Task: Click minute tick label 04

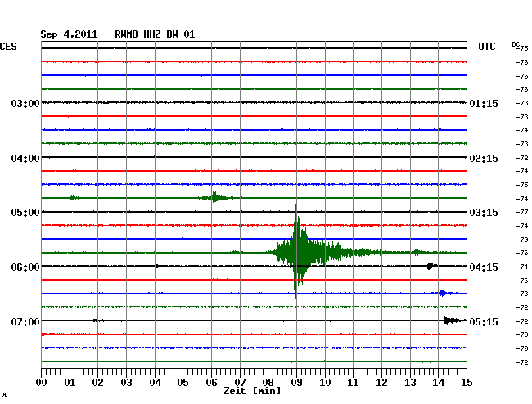Action: pos(155,383)
